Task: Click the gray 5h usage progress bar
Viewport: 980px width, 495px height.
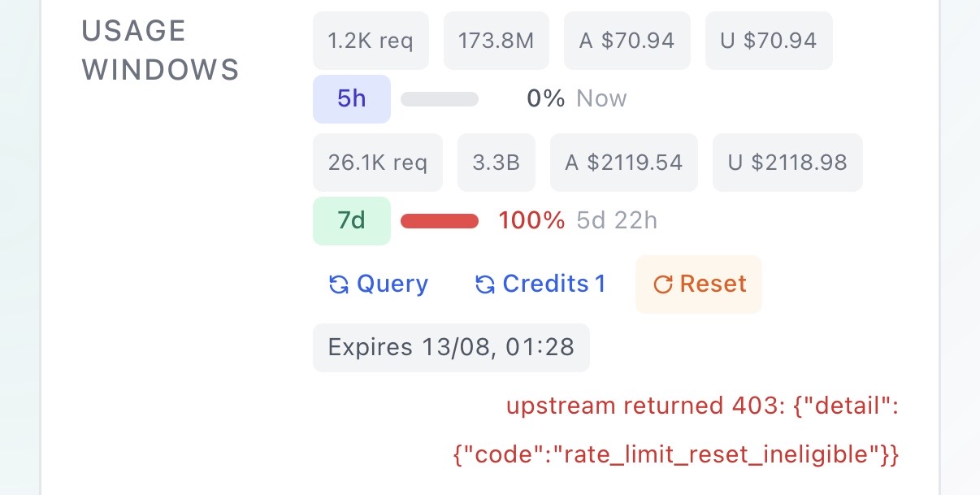Action: [x=440, y=99]
